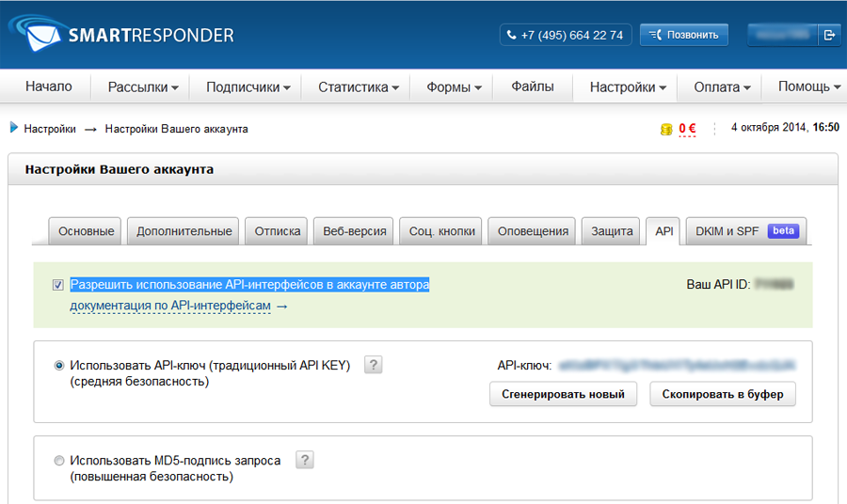Screen dimensions: 847x504
Task: Expand the Статистика menu
Action: tap(359, 87)
